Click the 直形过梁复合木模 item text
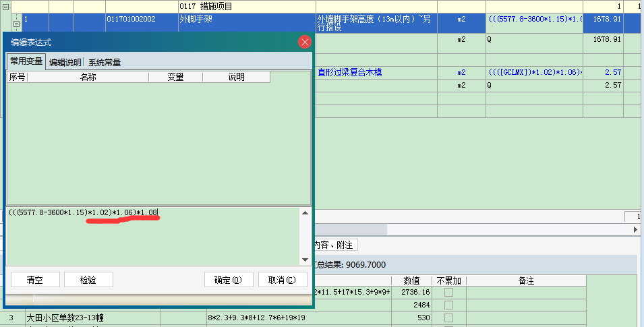 350,72
